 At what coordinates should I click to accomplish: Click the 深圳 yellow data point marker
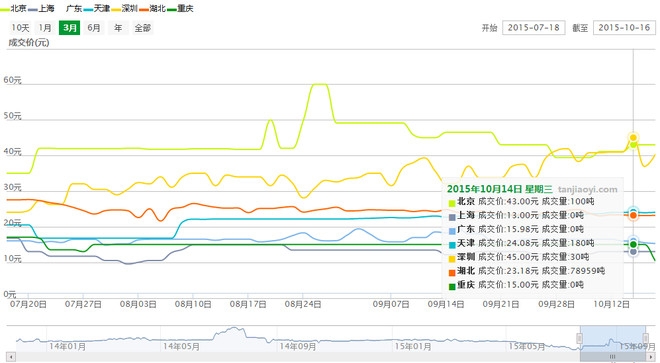point(633,138)
